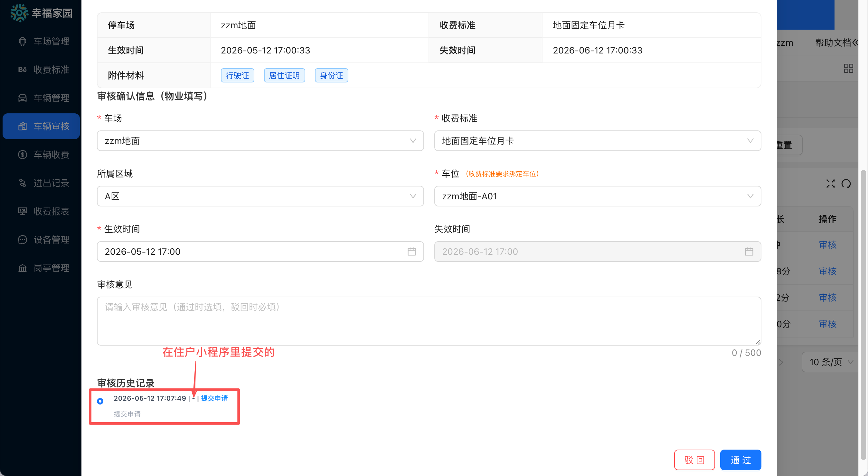Viewport: 868px width, 476px height.
Task: Open 岗亭管理 menu item
Action: coord(41,268)
